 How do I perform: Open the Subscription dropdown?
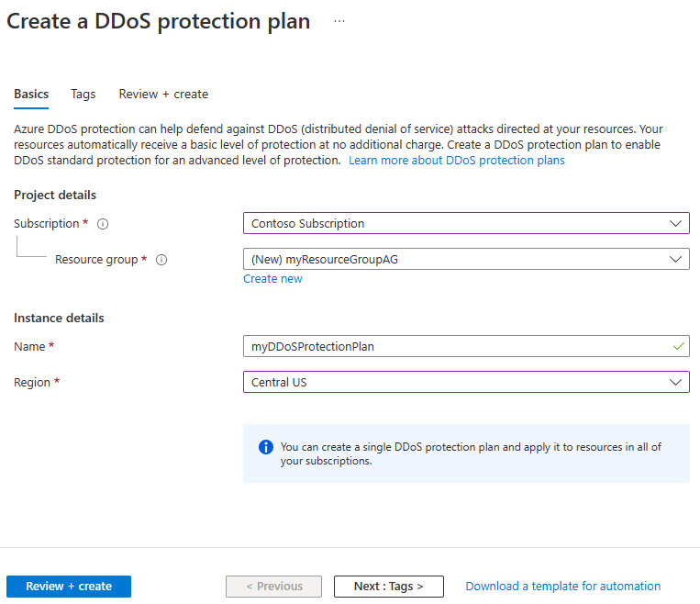tap(459, 223)
